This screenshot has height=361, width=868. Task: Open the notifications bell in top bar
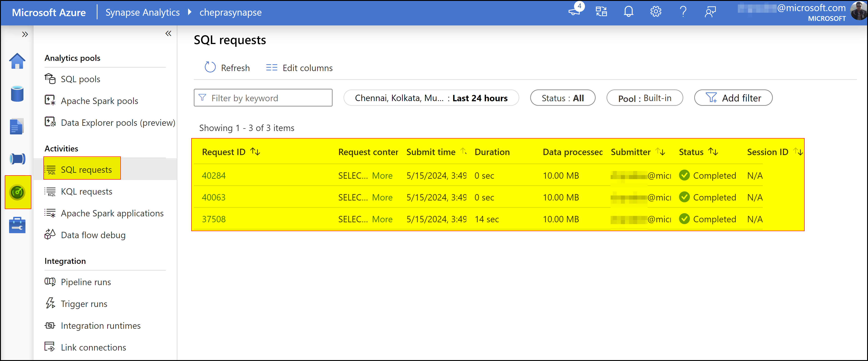point(628,11)
